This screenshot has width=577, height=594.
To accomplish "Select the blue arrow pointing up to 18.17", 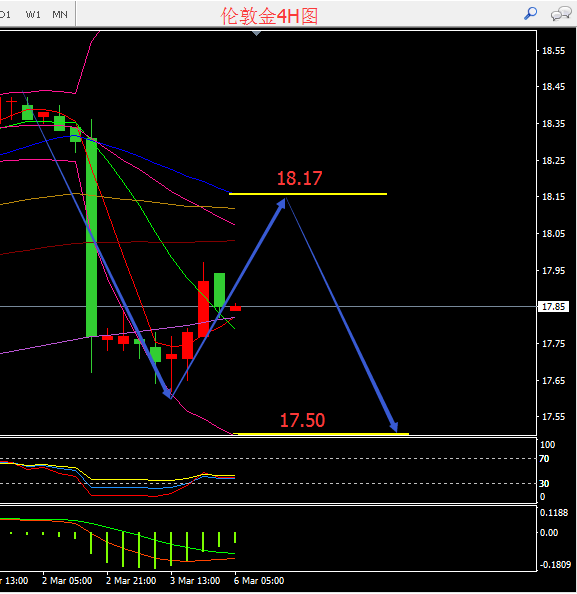I will [x=227, y=298].
